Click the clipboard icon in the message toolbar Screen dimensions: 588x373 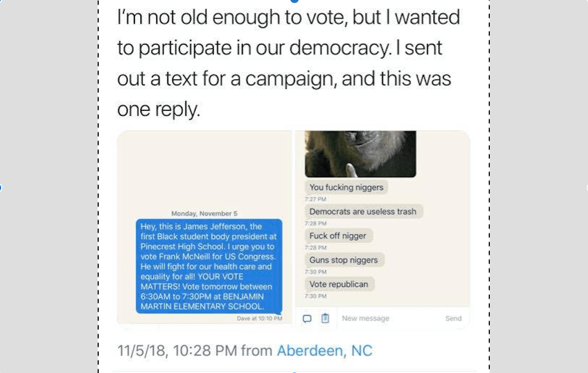pyautogui.click(x=325, y=318)
